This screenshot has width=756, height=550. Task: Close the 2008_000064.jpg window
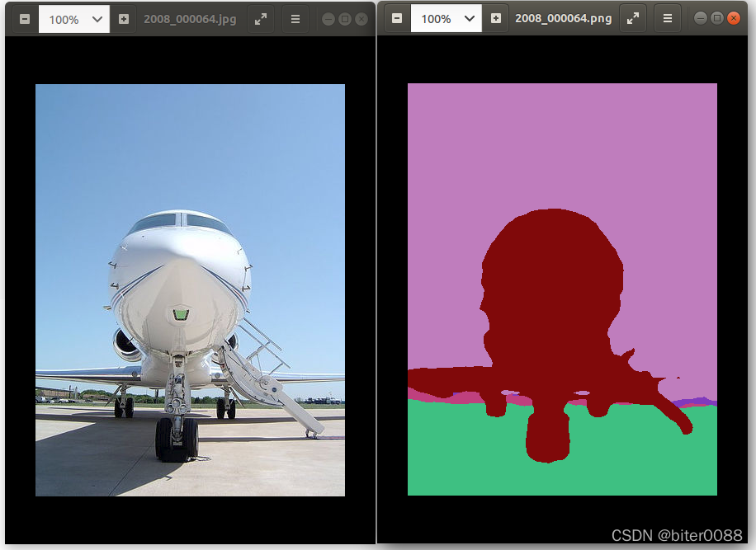pyautogui.click(x=361, y=19)
